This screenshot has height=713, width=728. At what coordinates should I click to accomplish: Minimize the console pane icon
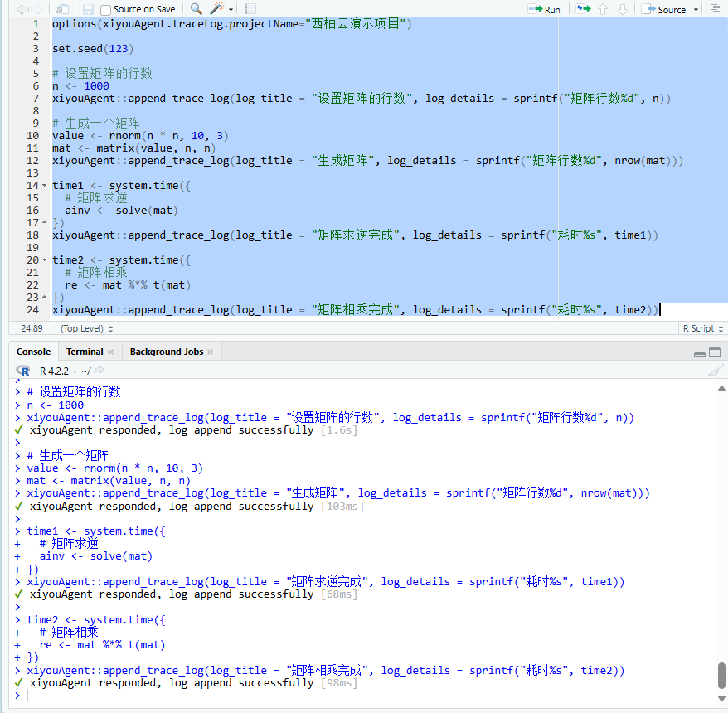point(699,352)
